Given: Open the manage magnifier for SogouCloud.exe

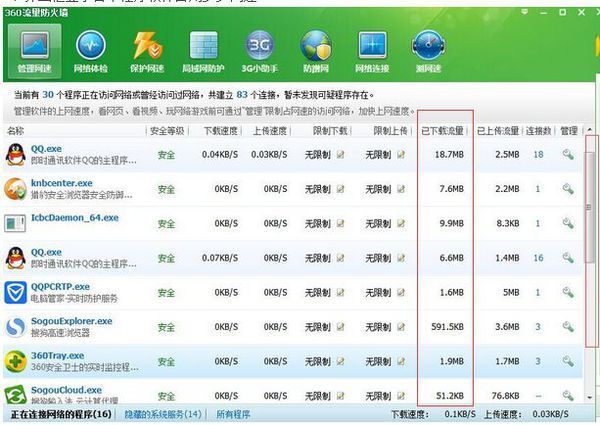Looking at the screenshot, I should [x=568, y=396].
